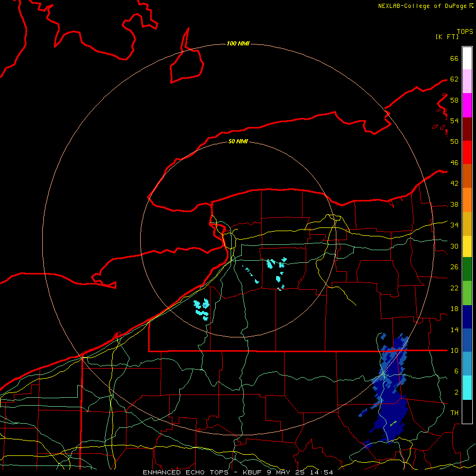Click the TH legend label

coord(454,413)
